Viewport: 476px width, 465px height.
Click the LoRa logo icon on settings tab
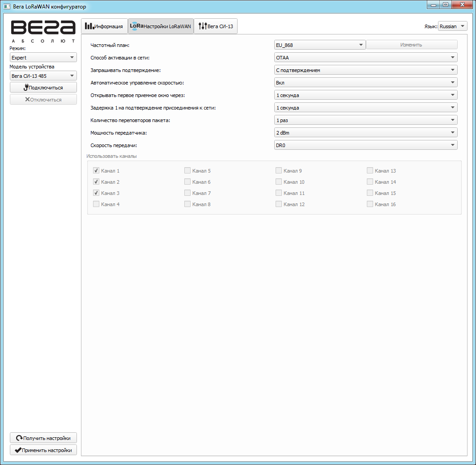(136, 26)
